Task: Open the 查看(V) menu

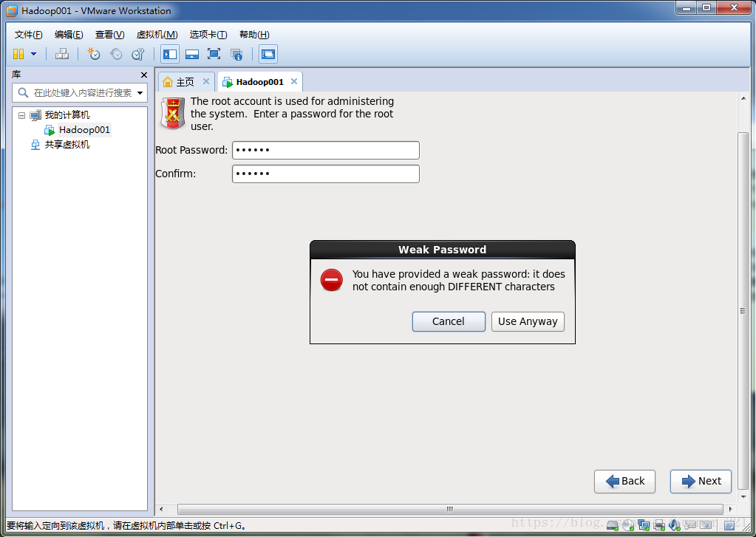Action: 109,35
